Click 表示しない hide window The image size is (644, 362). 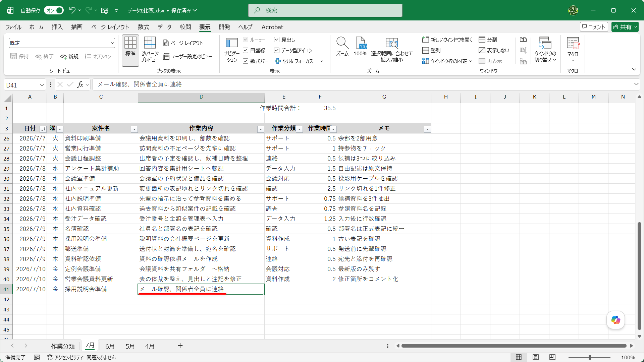(x=494, y=50)
